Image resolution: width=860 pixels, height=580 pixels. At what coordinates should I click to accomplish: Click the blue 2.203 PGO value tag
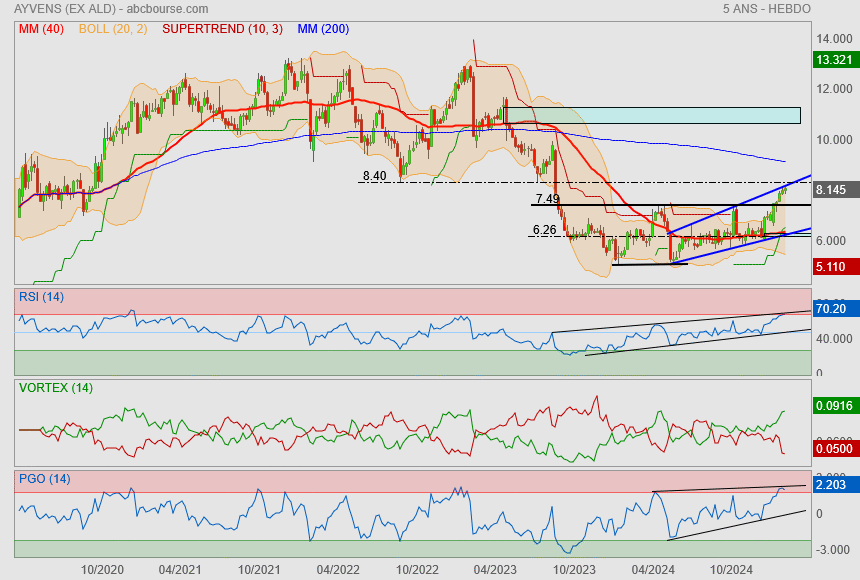833,484
